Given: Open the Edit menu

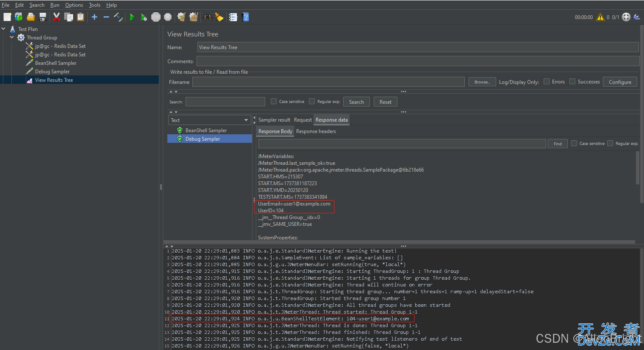Looking at the screenshot, I should tap(19, 5).
